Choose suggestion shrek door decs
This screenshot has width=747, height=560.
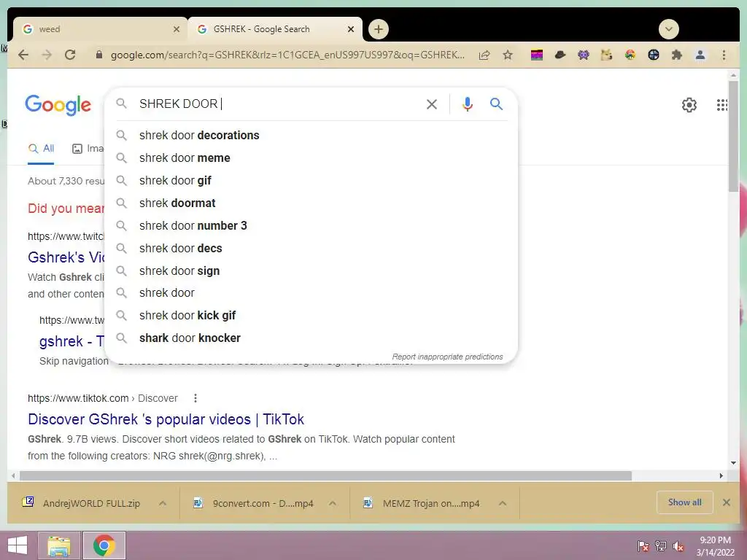click(x=311, y=248)
